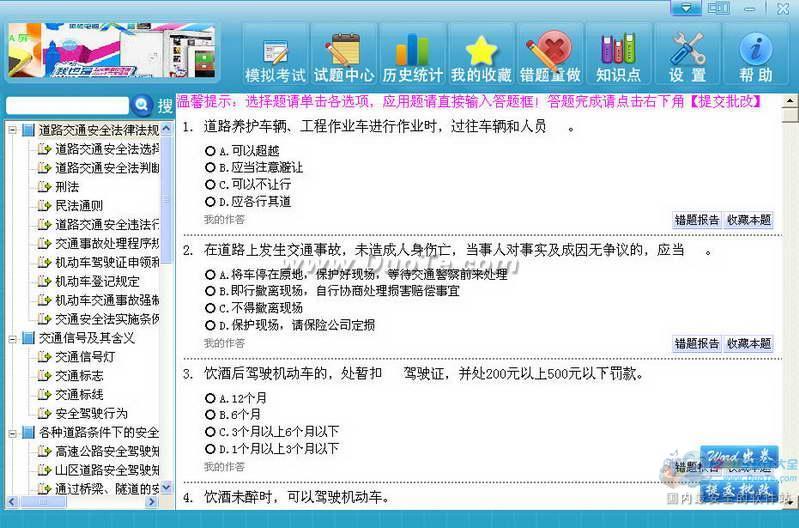Select option C 3个月以上6个月以下 for question 3
799x528 pixels.
click(x=210, y=431)
